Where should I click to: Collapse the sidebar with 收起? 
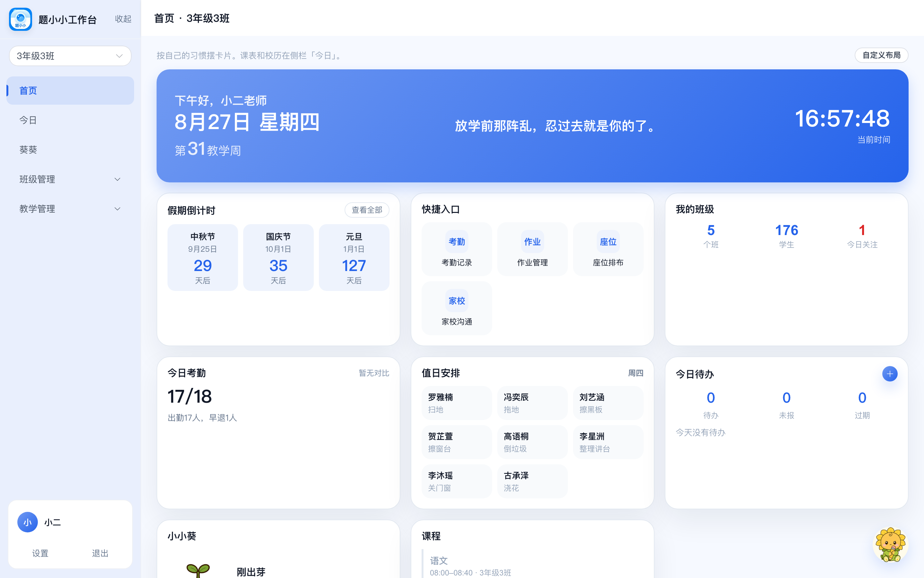pos(123,19)
